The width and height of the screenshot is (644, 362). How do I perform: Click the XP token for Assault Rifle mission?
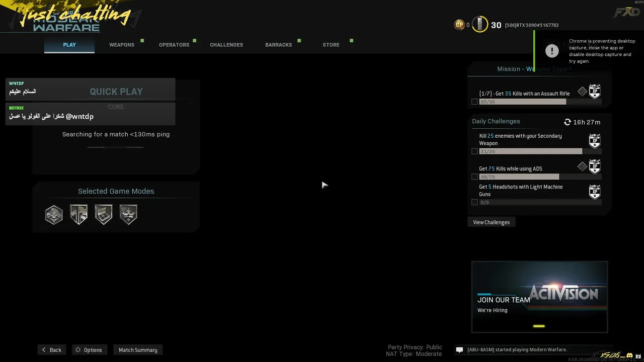coord(595,92)
